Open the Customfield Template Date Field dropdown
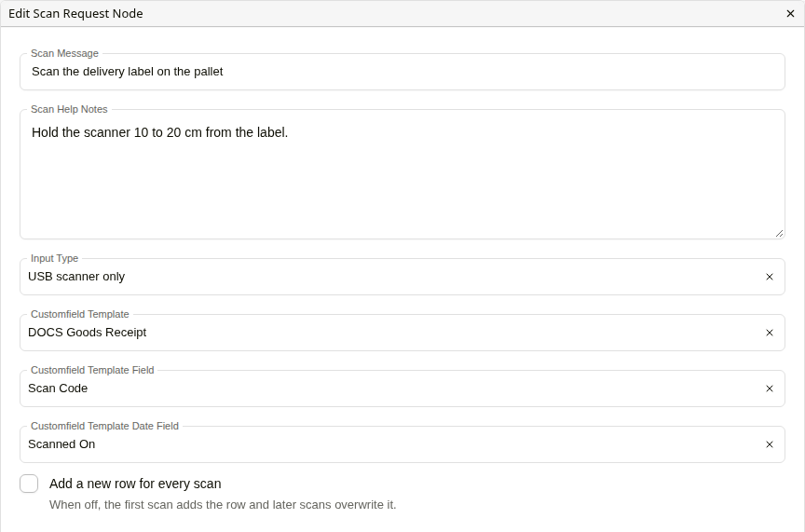Screen dimensions: 805x532 pyautogui.click(x=390, y=444)
